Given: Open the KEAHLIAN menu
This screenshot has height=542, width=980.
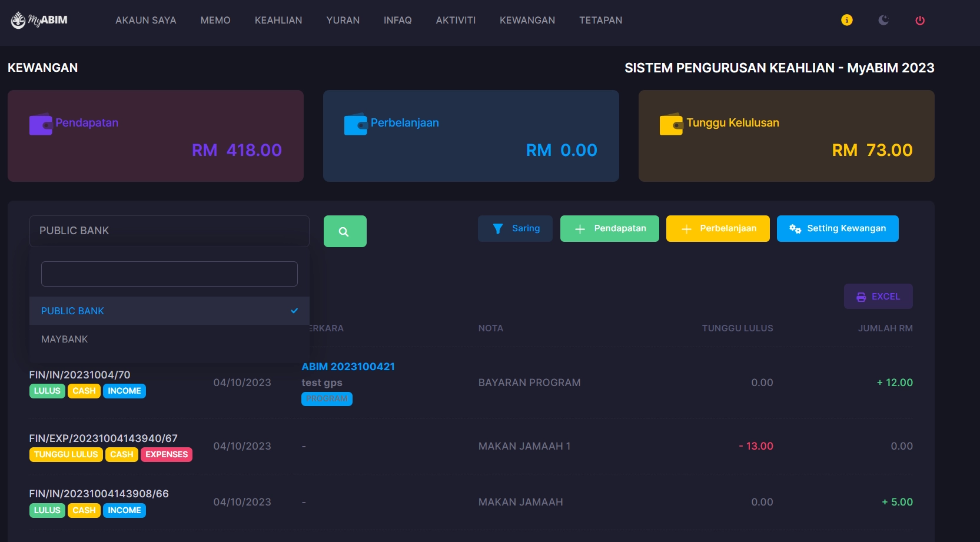Looking at the screenshot, I should click(278, 20).
